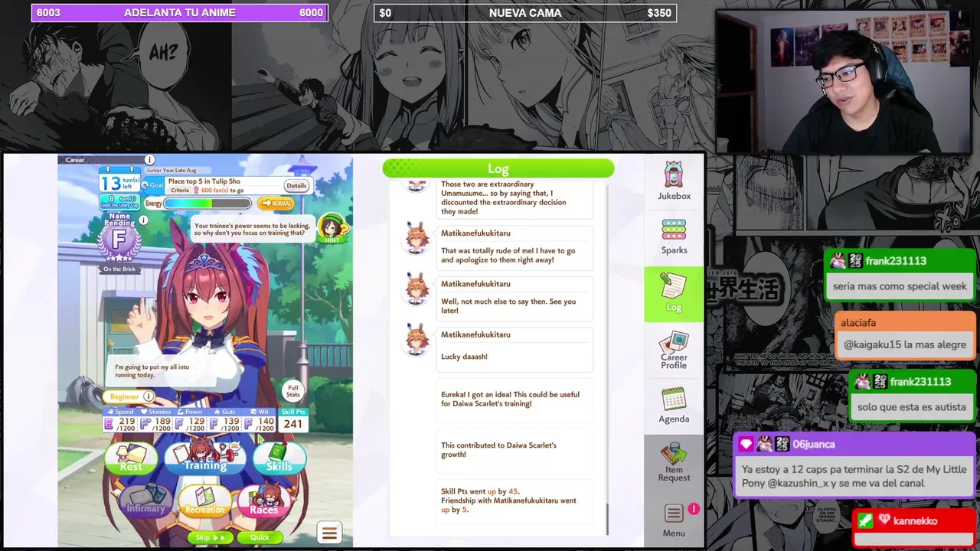Click the Rest command button

coord(131,458)
